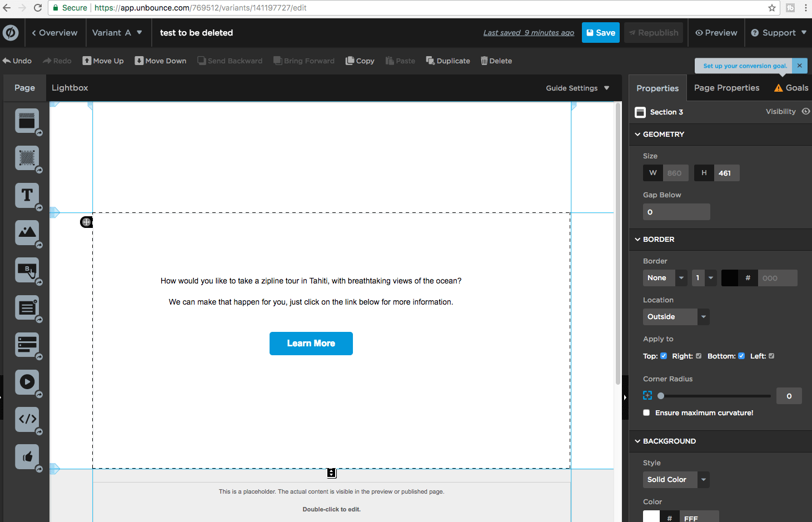The image size is (812, 522).
Task: Go back to Overview
Action: click(54, 33)
